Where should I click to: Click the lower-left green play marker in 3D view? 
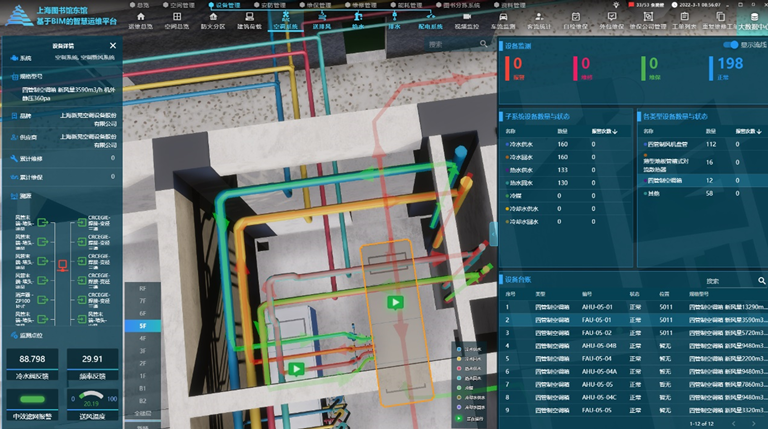[x=297, y=369]
